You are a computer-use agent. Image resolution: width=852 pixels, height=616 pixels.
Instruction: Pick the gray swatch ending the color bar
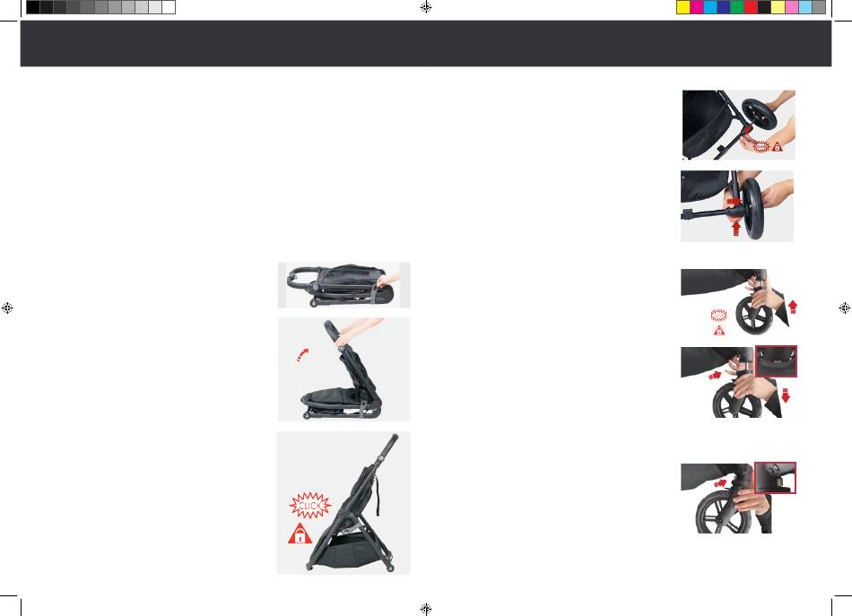tap(819, 7)
